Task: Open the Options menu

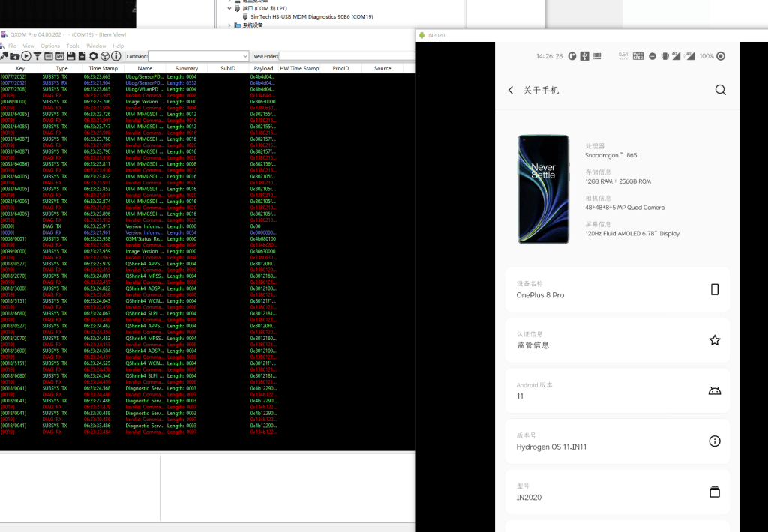Action: [50, 46]
